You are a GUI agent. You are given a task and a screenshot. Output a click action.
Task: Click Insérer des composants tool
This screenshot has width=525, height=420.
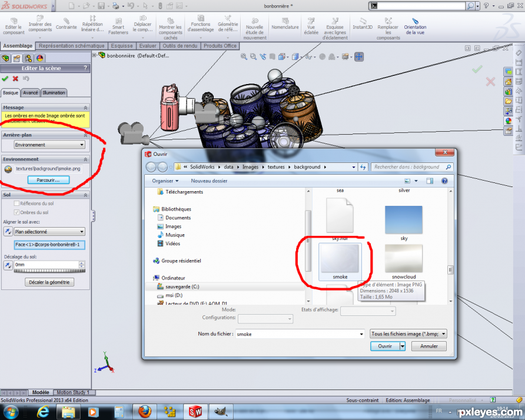[40, 24]
